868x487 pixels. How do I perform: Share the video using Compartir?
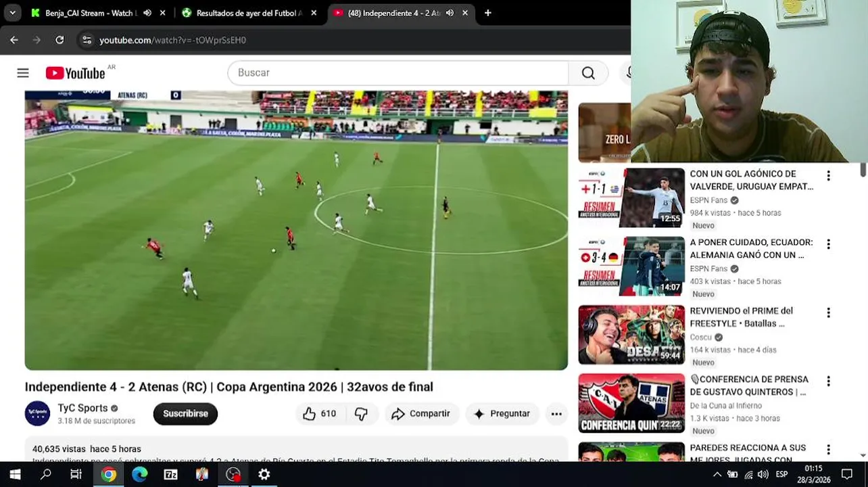(x=421, y=413)
